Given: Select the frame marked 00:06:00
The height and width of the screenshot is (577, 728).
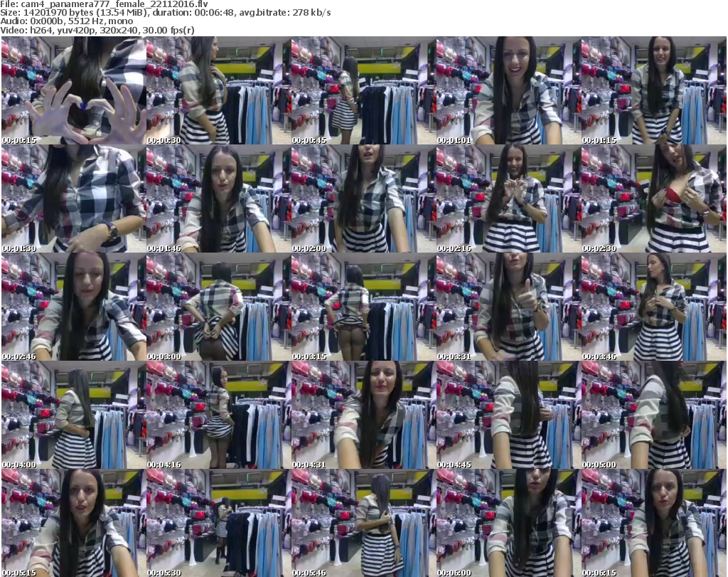Looking at the screenshot, I should 508,523.
